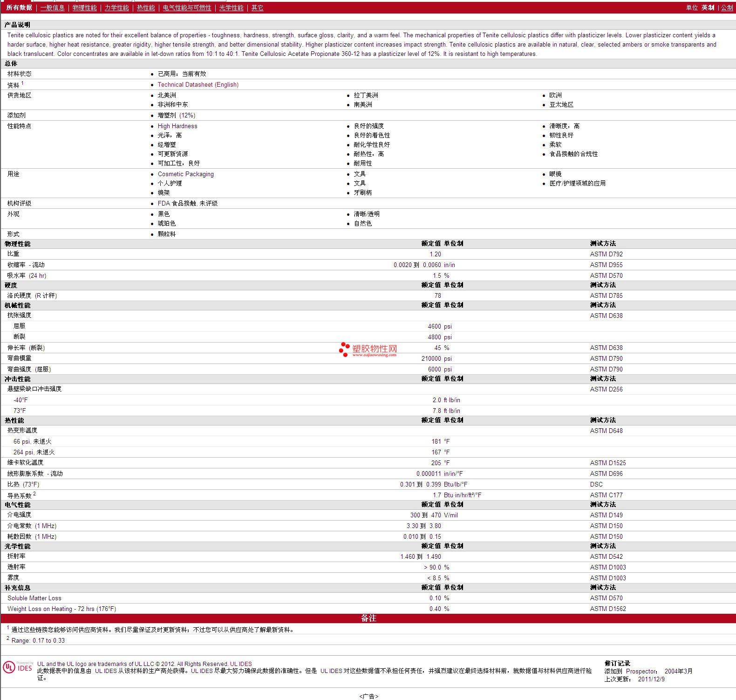Click ASTM D785 test method

[606, 295]
